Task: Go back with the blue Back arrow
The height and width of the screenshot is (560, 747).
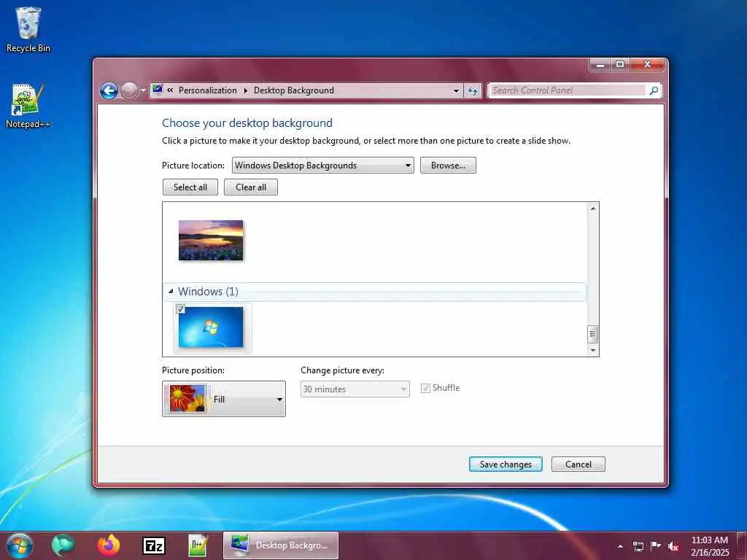Action: pyautogui.click(x=109, y=90)
